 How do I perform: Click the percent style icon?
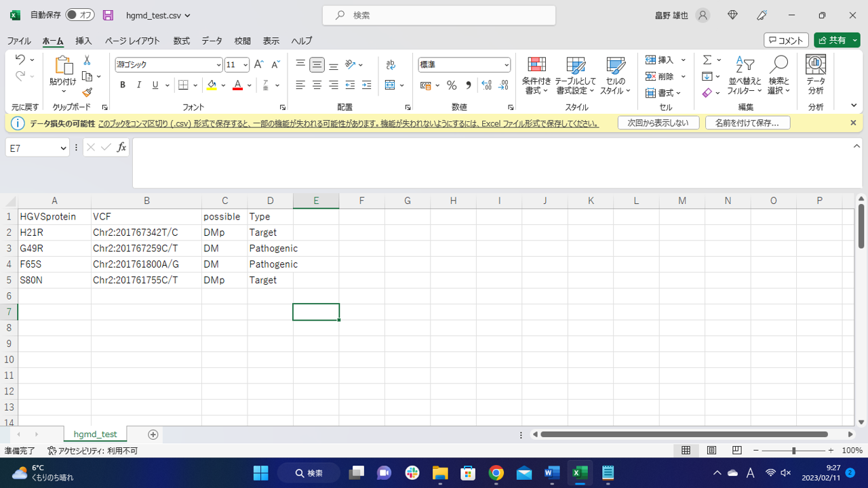click(x=452, y=85)
